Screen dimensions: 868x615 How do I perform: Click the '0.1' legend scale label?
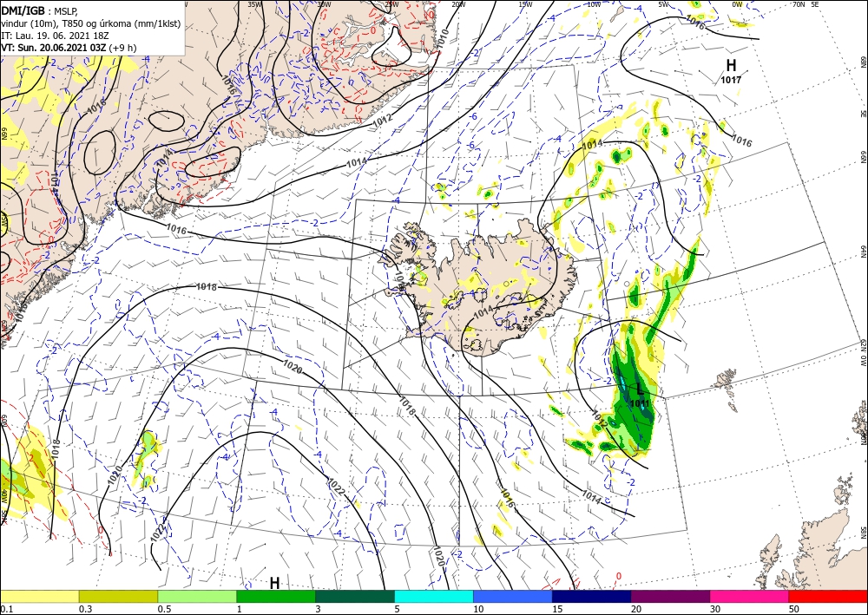pos(5,609)
